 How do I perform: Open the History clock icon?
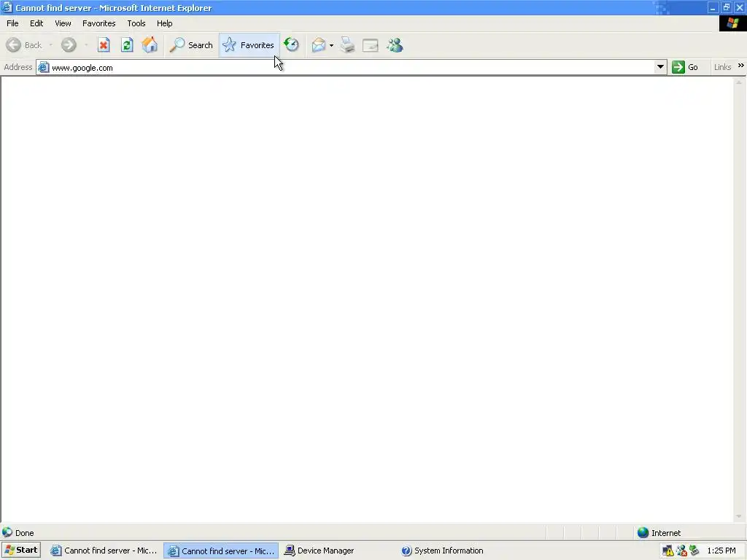pyautogui.click(x=292, y=45)
